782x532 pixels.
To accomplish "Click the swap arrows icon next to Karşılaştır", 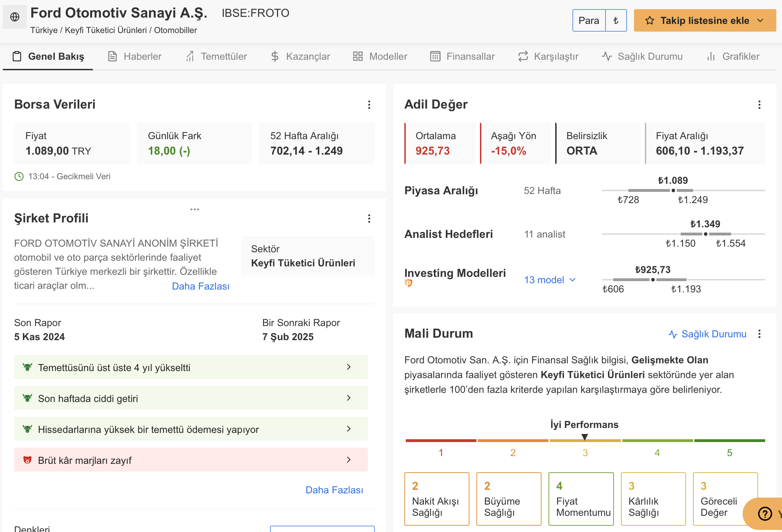I will tap(523, 57).
